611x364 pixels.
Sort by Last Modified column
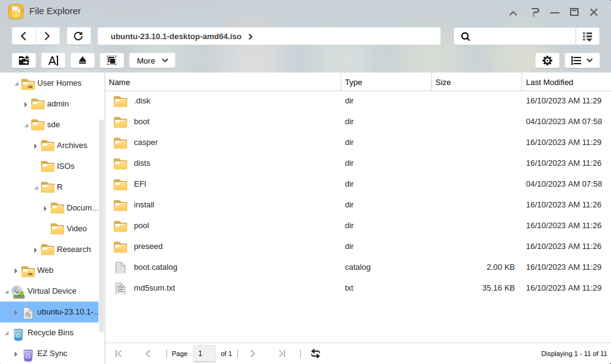click(x=566, y=82)
